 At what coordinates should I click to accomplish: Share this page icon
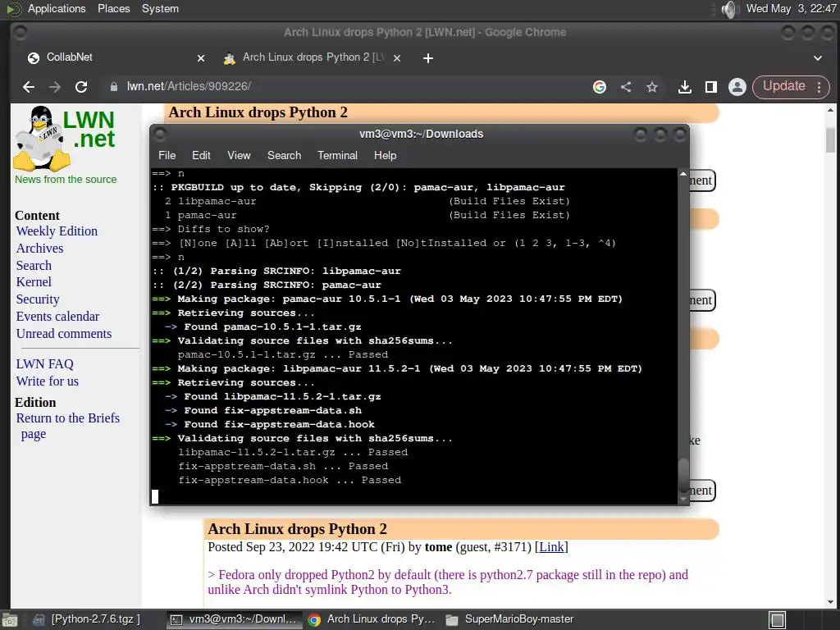pos(626,87)
